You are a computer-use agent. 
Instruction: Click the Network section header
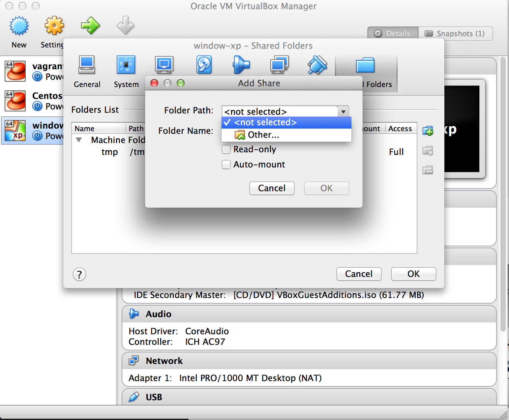[x=309, y=361]
